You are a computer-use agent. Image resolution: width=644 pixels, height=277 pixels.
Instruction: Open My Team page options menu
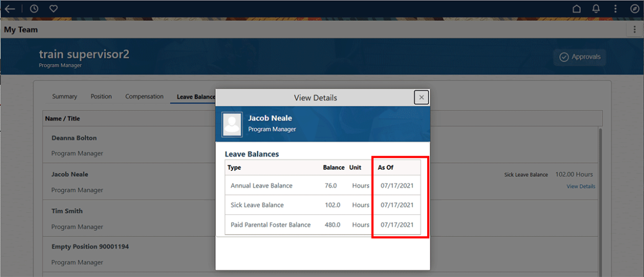tap(635, 30)
